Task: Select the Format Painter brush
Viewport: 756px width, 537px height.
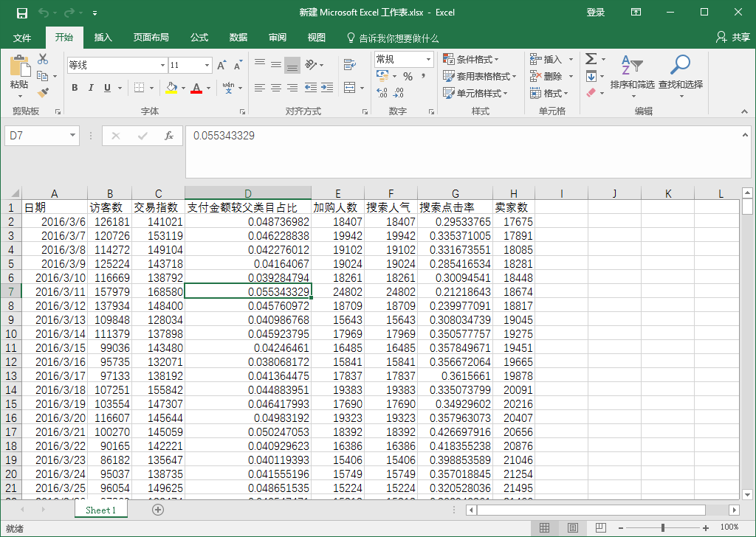Action: pos(43,93)
